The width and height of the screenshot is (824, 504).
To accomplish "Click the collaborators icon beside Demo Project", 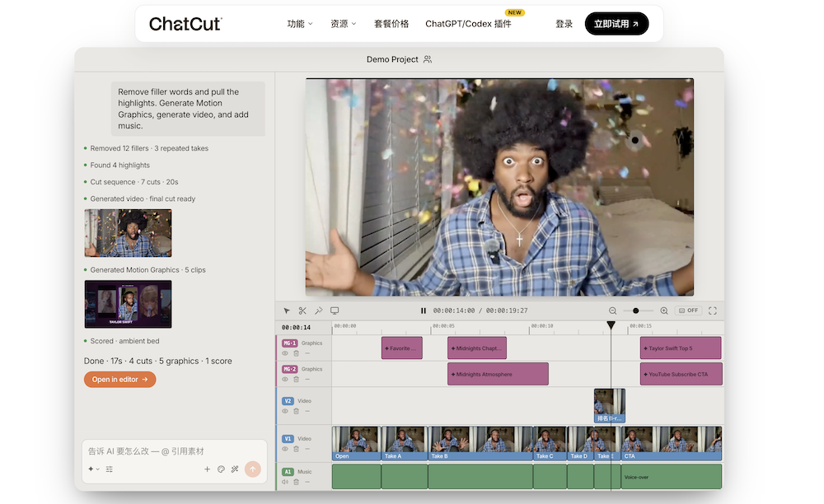I will coord(428,59).
